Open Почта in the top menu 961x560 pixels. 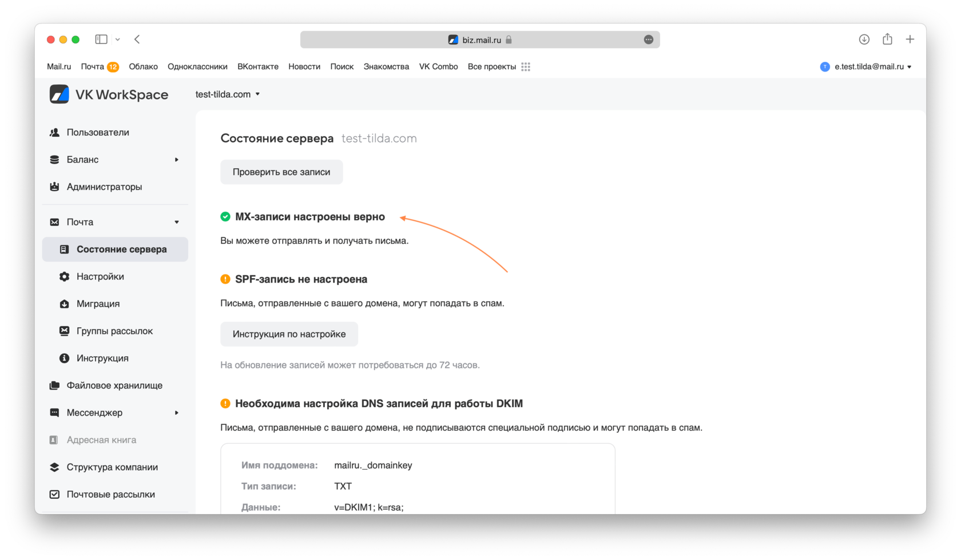point(92,67)
